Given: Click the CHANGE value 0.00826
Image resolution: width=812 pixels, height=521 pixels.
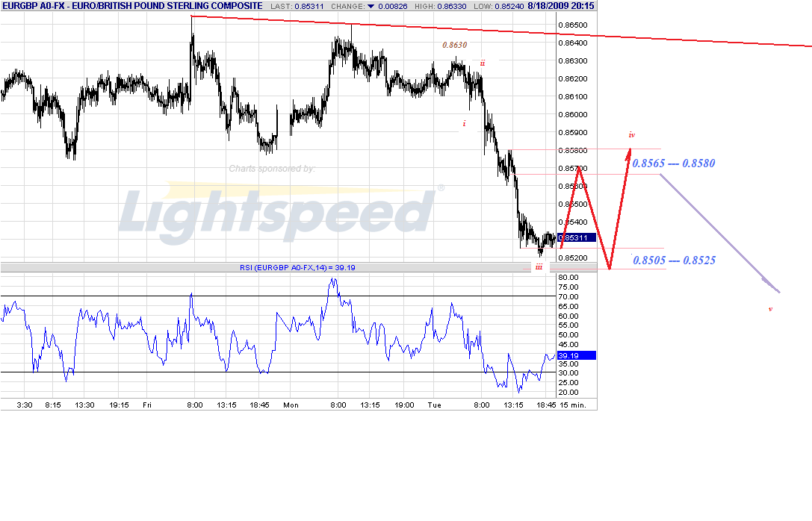Looking at the screenshot, I should pos(392,6).
